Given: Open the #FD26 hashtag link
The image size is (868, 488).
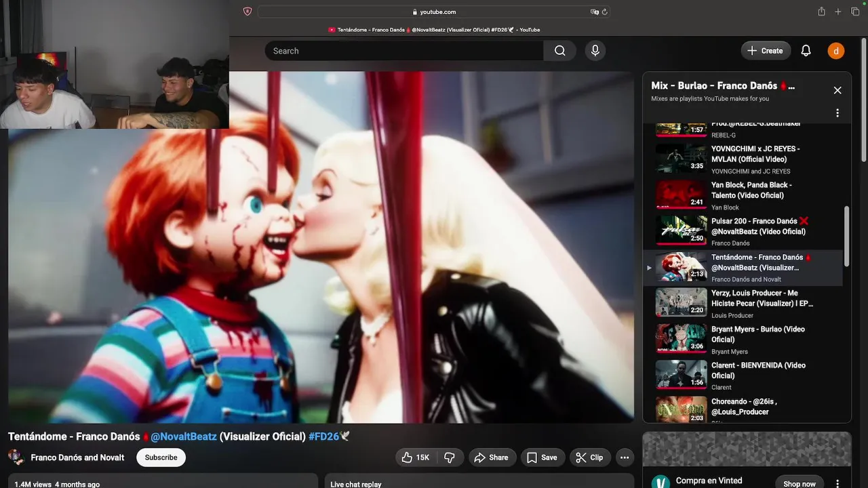Looking at the screenshot, I should click(x=323, y=436).
